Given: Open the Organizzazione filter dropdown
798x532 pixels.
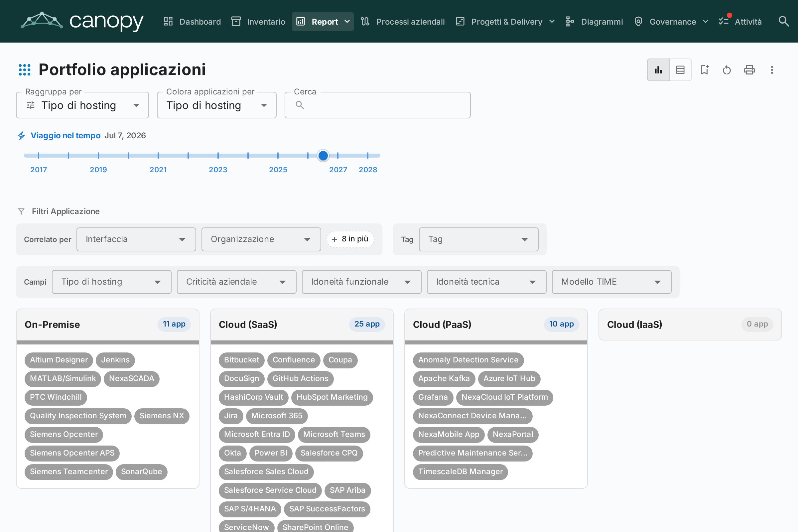Looking at the screenshot, I should [x=261, y=239].
